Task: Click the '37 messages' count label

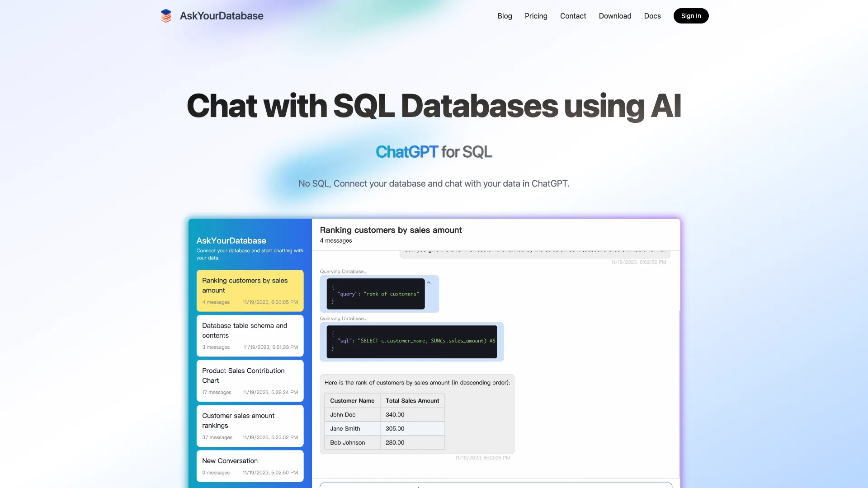Action: [217, 438]
